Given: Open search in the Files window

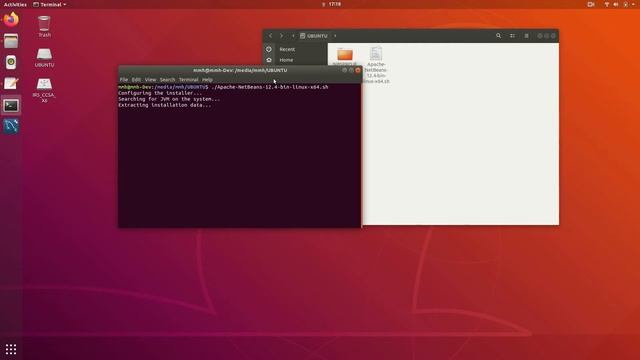Looking at the screenshot, I should 498,36.
